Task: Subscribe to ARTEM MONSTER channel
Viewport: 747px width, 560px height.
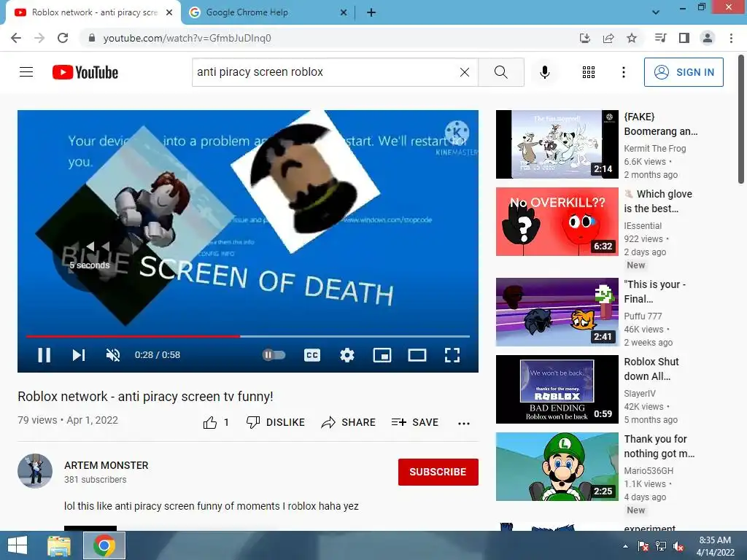Action: pyautogui.click(x=438, y=472)
